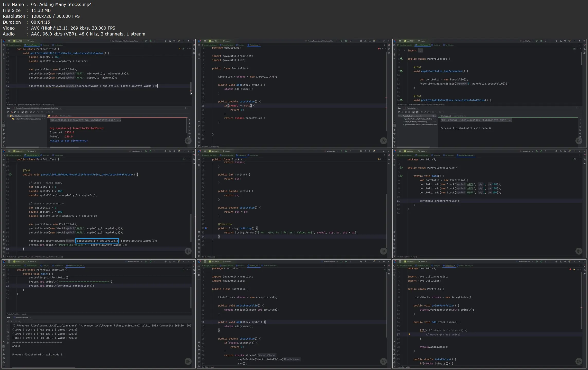The width and height of the screenshot is (588, 370).
Task: Select emptyPortfolio_hasZeroValue() in test results tree
Action: point(416,122)
